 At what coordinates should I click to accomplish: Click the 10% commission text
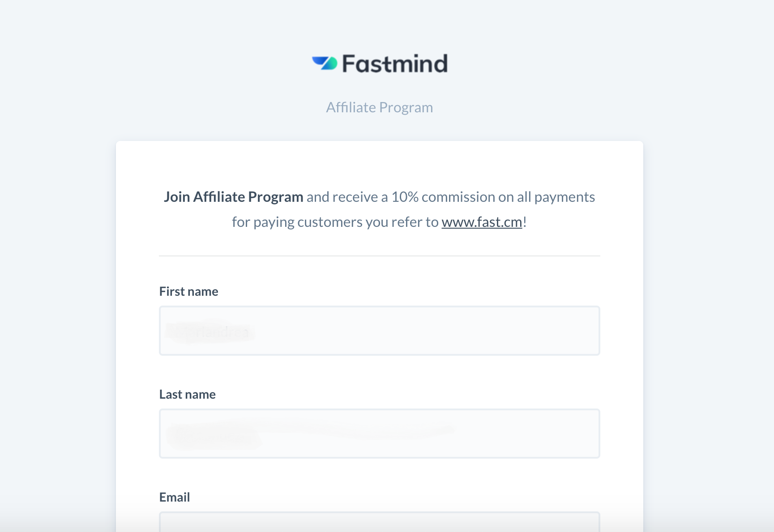pyautogui.click(x=443, y=197)
